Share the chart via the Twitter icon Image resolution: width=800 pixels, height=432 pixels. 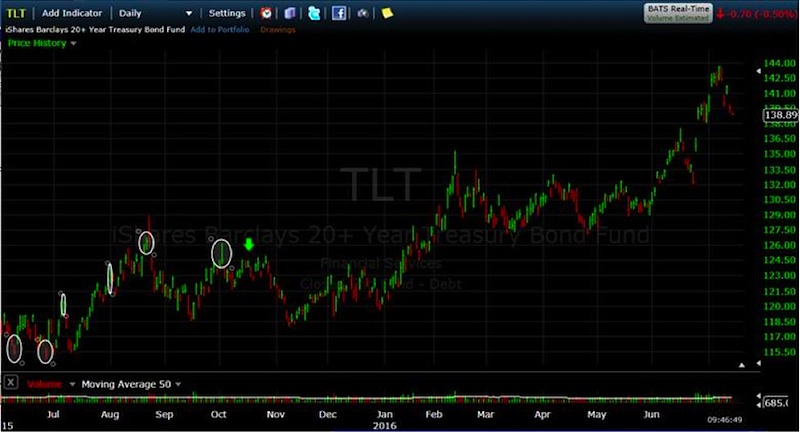314,13
